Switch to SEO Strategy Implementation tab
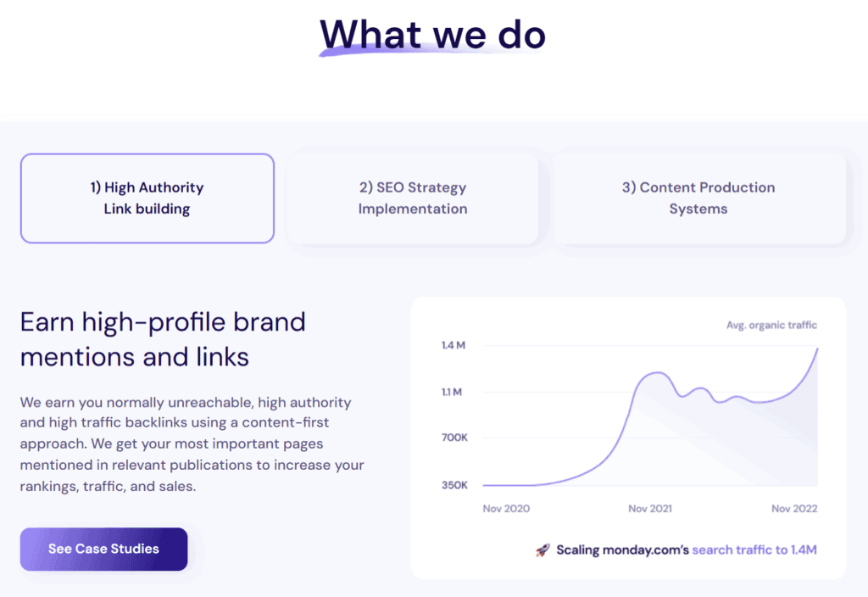868x597 pixels. pos(412,198)
